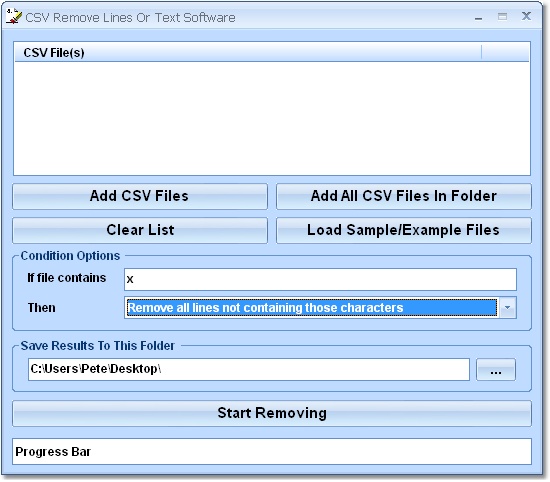Click the 'Then' label

click(x=42, y=308)
